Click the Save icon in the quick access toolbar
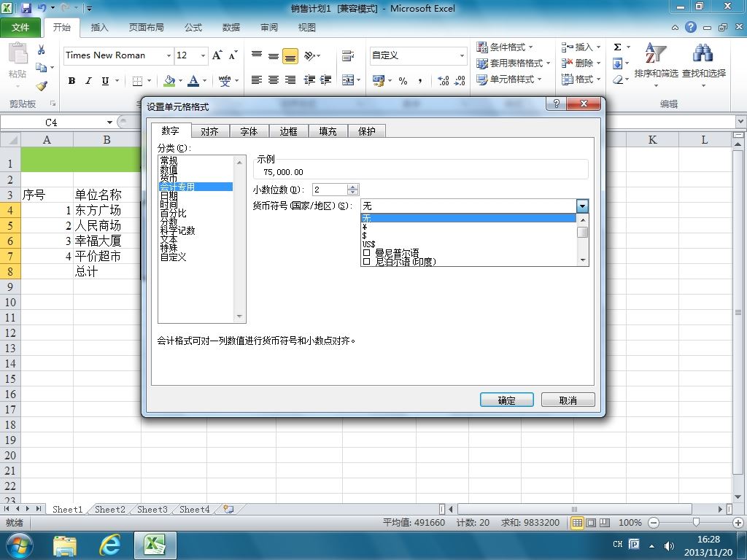 pyautogui.click(x=26, y=8)
